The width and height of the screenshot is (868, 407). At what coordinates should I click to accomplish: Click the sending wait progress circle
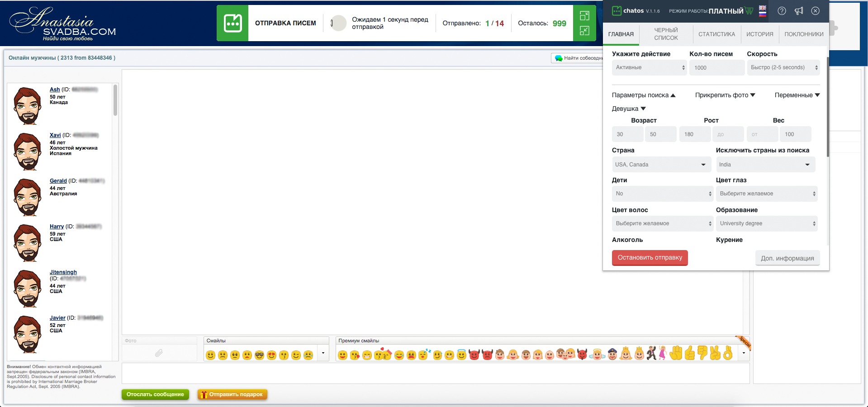(x=338, y=23)
